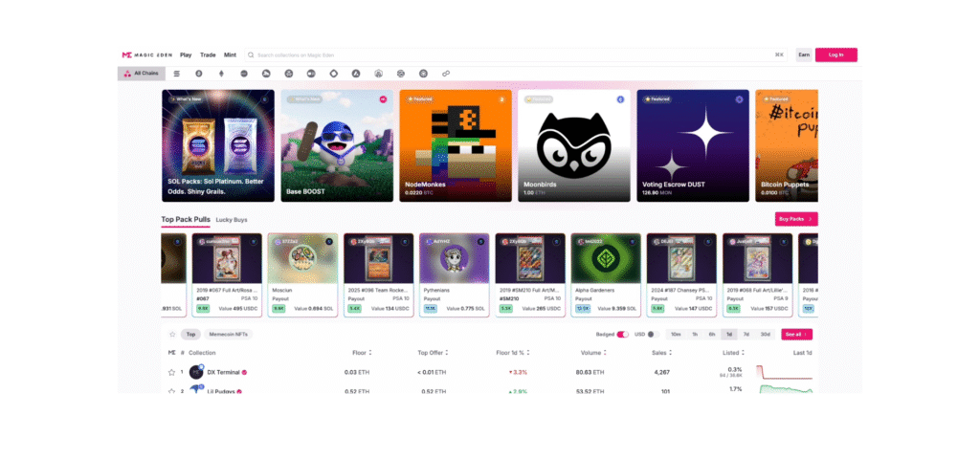The height and width of the screenshot is (459, 980).
Task: Click the Buy Packs button
Action: pos(795,219)
